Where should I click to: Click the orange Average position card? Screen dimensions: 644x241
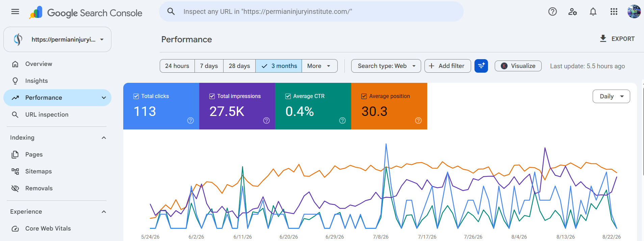click(389, 106)
